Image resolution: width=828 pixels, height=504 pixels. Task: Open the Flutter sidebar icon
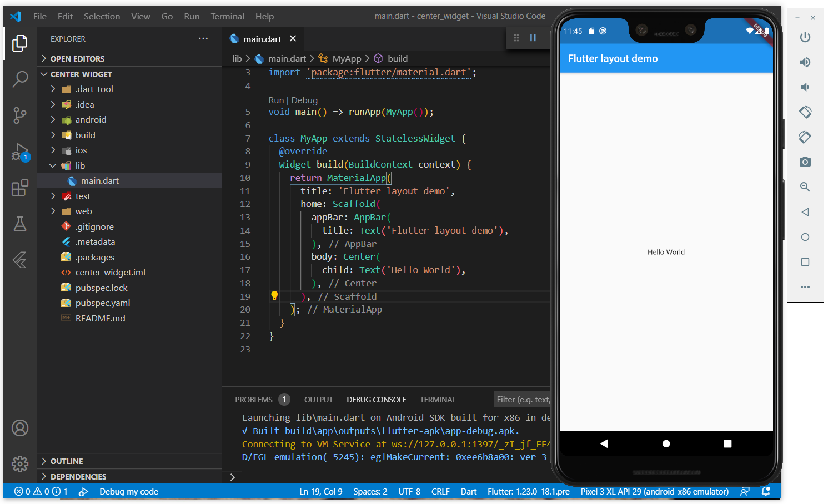[x=20, y=260]
